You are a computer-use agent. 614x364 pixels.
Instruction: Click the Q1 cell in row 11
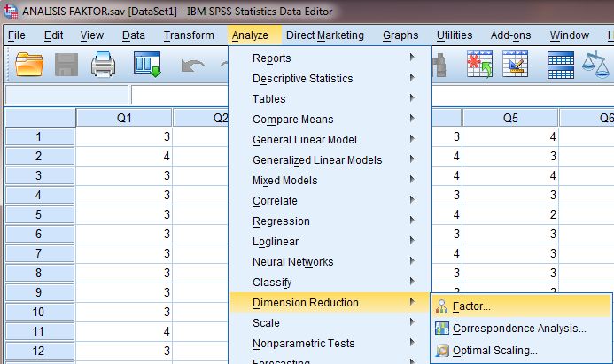[124, 331]
